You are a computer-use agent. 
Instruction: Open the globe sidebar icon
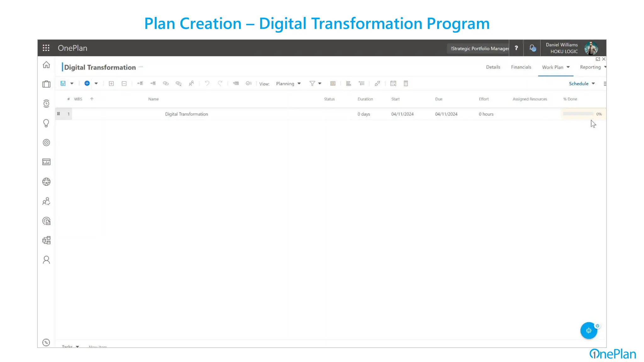[x=46, y=182]
